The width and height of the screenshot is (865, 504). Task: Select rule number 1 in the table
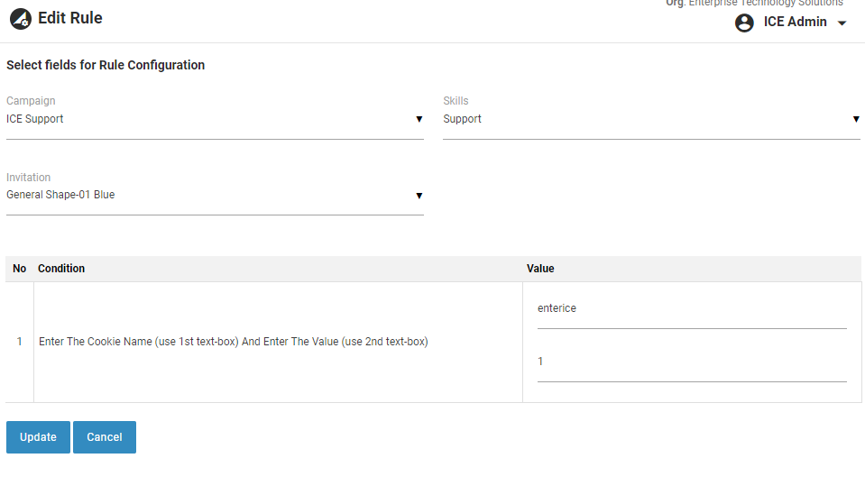20,342
